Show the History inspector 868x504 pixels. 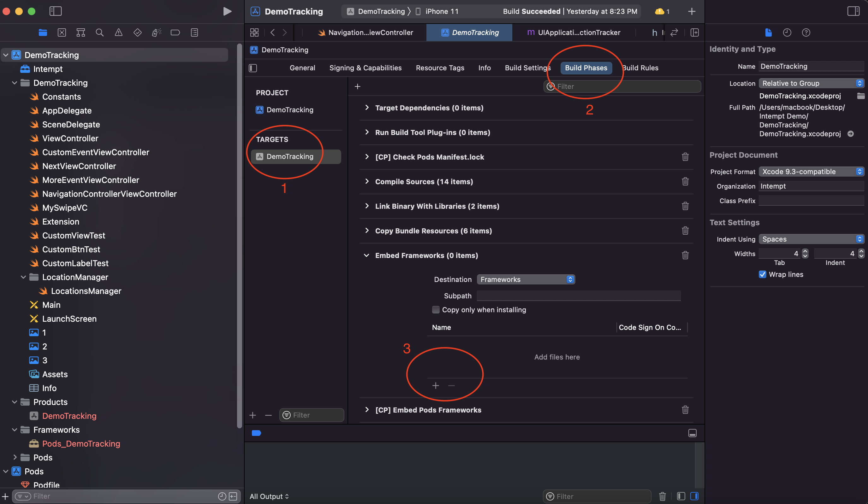787,33
